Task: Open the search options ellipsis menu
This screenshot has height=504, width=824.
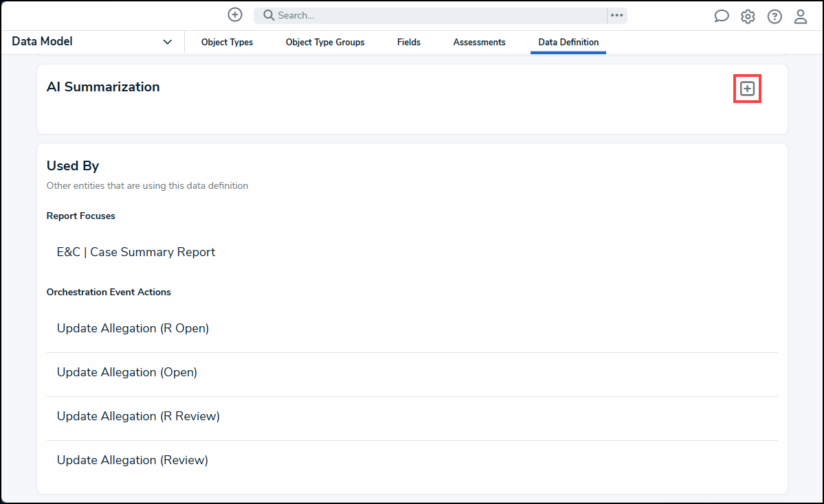Action: coord(616,15)
